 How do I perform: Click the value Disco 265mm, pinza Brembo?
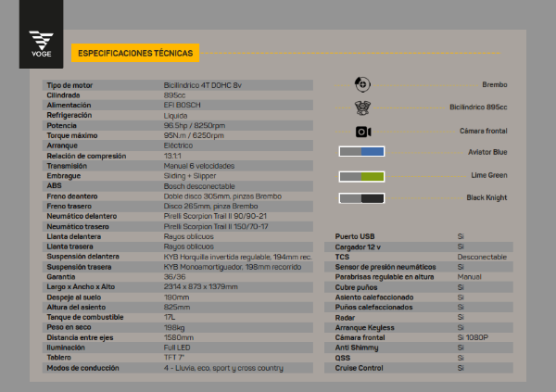coord(210,207)
